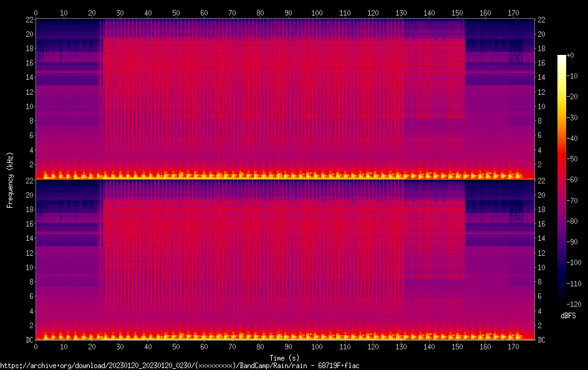The height and width of the screenshot is (370, 588).
Task: Click the "Frequency (kHz)" vertical axis label
Action: (10, 179)
